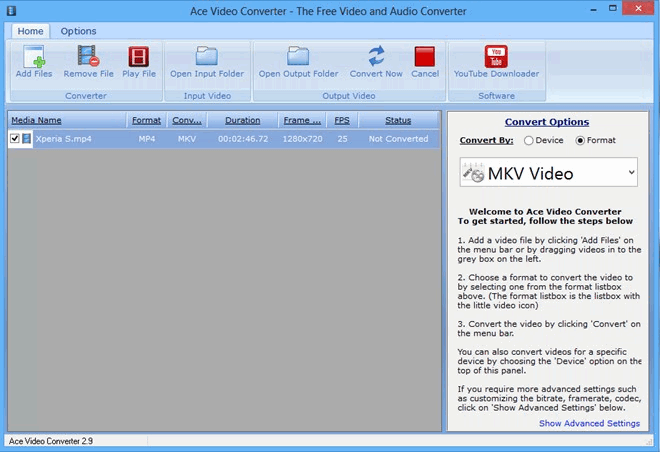660x452 pixels.
Task: Select the Device radio button
Action: [529, 141]
